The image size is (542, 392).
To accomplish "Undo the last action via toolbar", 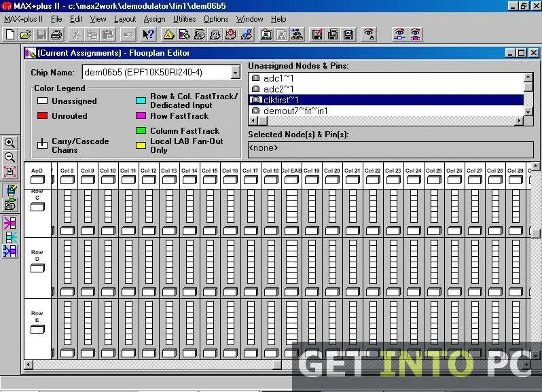I will click(128, 35).
